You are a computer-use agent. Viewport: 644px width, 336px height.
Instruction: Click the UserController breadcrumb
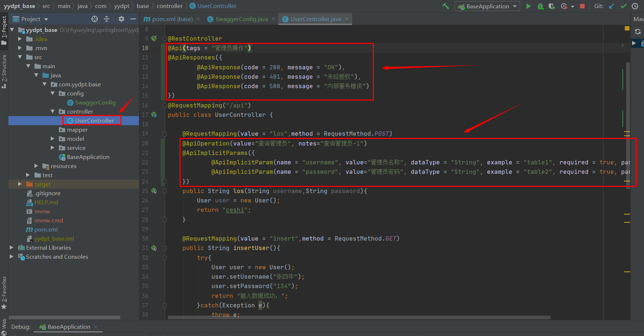(x=213, y=6)
